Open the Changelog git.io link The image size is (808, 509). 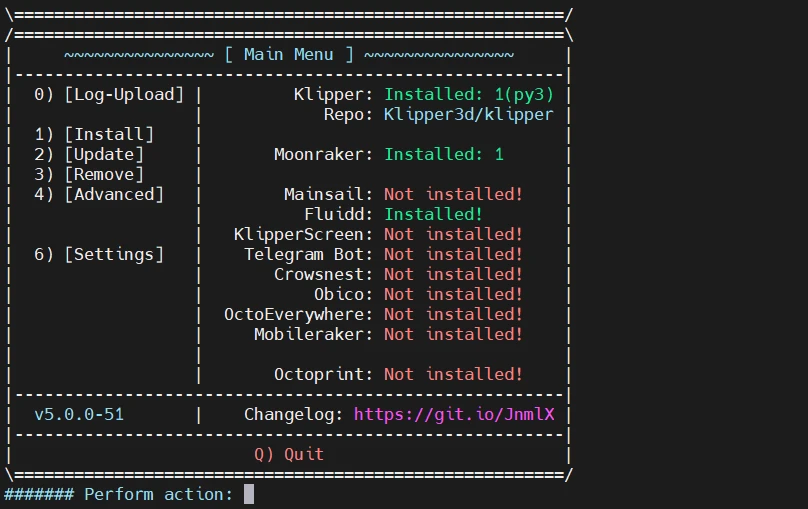[x=453, y=414]
